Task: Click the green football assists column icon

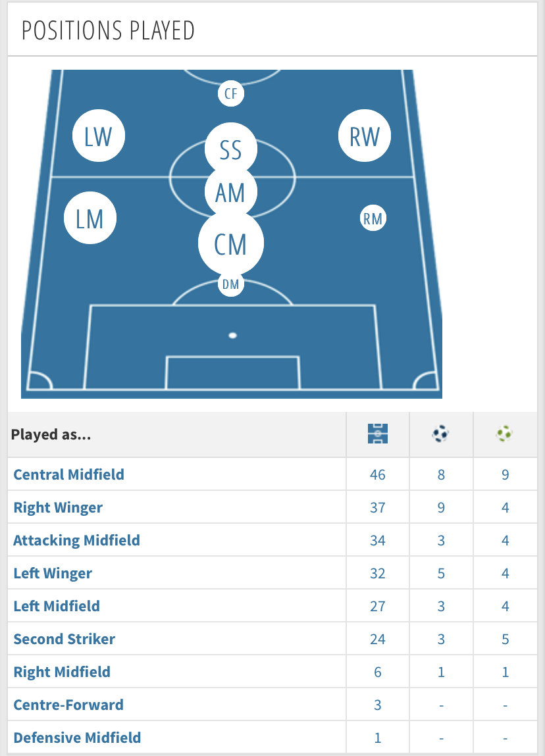Action: point(504,434)
